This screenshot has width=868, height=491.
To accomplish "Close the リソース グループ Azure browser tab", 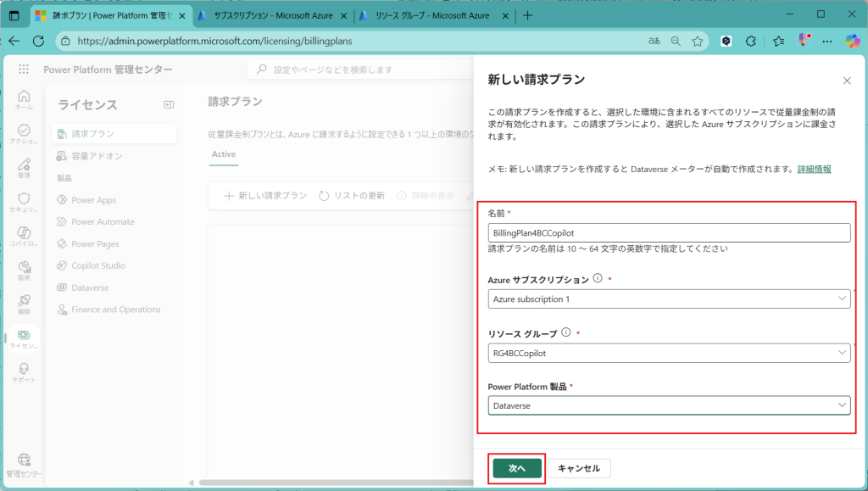I will [505, 16].
